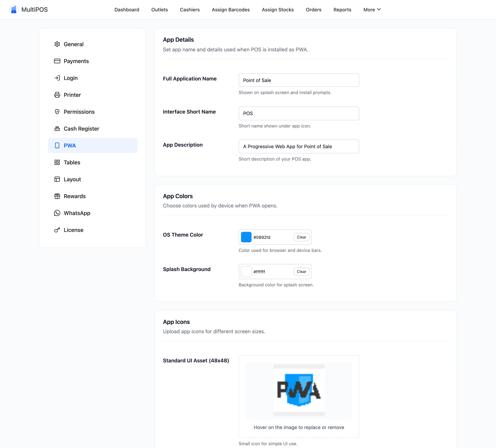Viewport: 496px width, 448px height.
Task: Open Tables settings label in the sidebar
Action: point(72,162)
